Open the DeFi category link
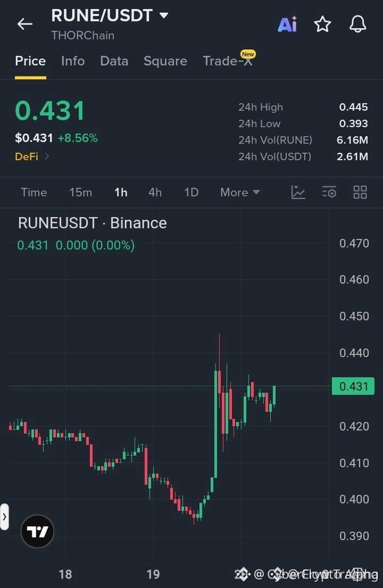 32,156
